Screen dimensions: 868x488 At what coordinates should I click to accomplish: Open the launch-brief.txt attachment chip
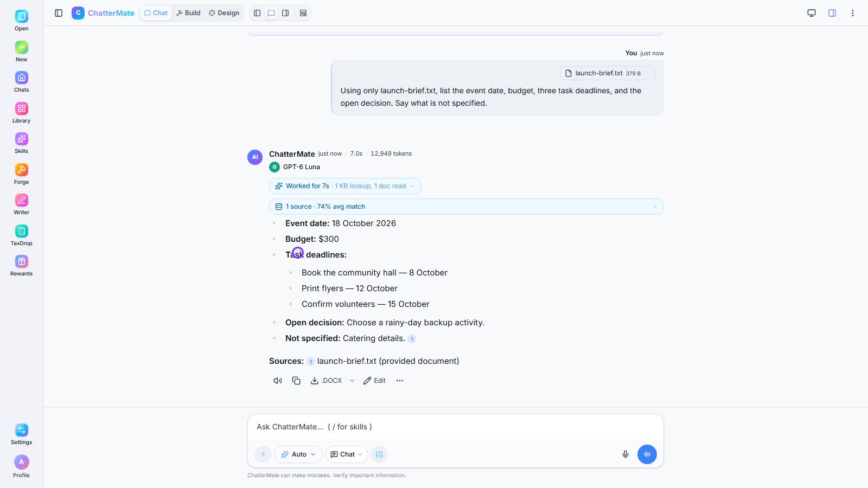click(608, 73)
